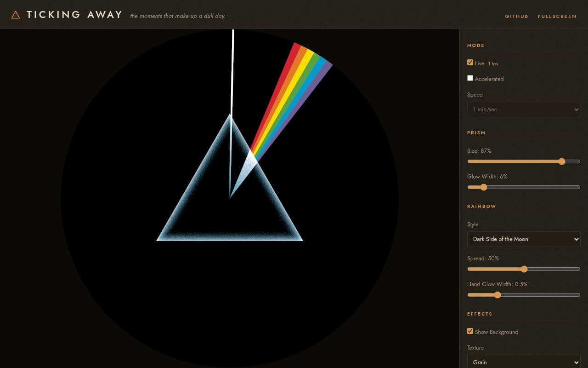The image size is (588, 368).
Task: Click the triangle logo icon in header
Action: tap(16, 15)
